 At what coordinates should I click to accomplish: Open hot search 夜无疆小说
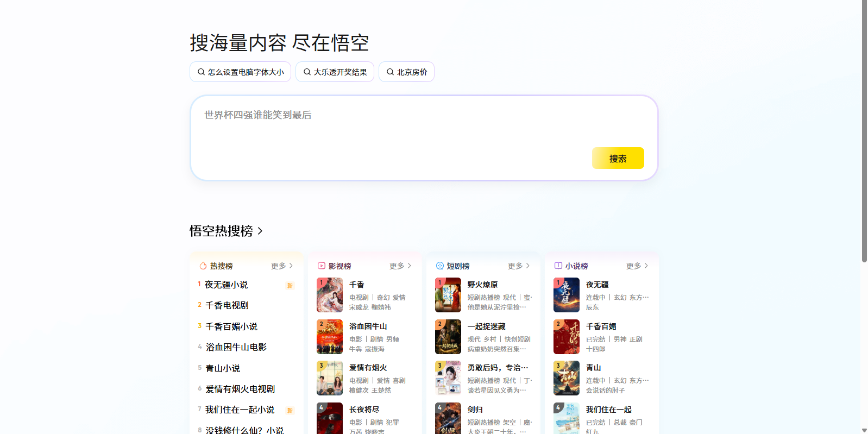226,285
